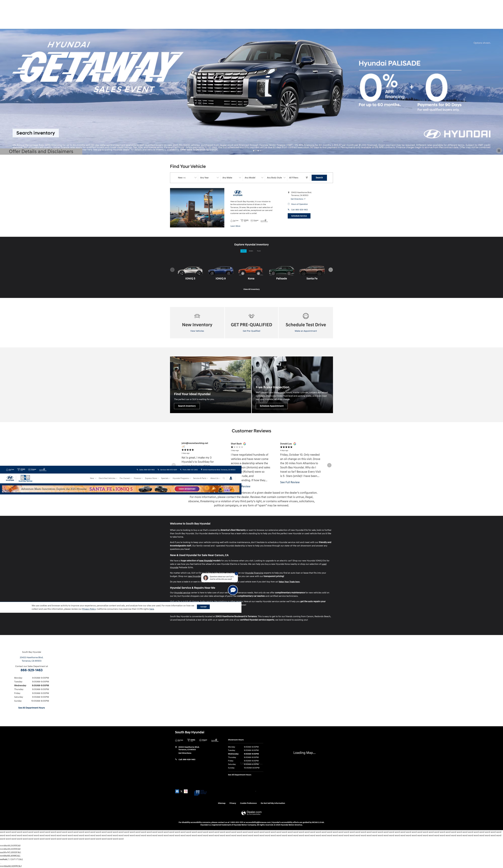Open View All Inventory link
This screenshot has width=503, height=868.
click(251, 289)
